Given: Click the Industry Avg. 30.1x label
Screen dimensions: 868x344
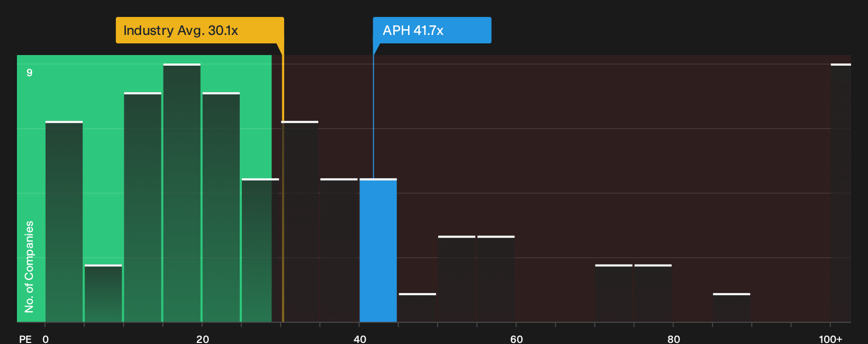Looking at the screenshot, I should (200, 30).
